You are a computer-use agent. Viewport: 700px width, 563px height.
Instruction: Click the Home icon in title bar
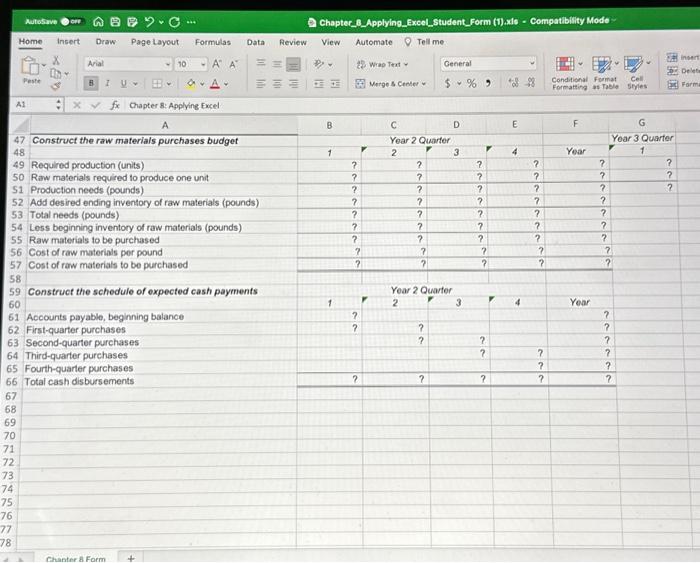(98, 22)
